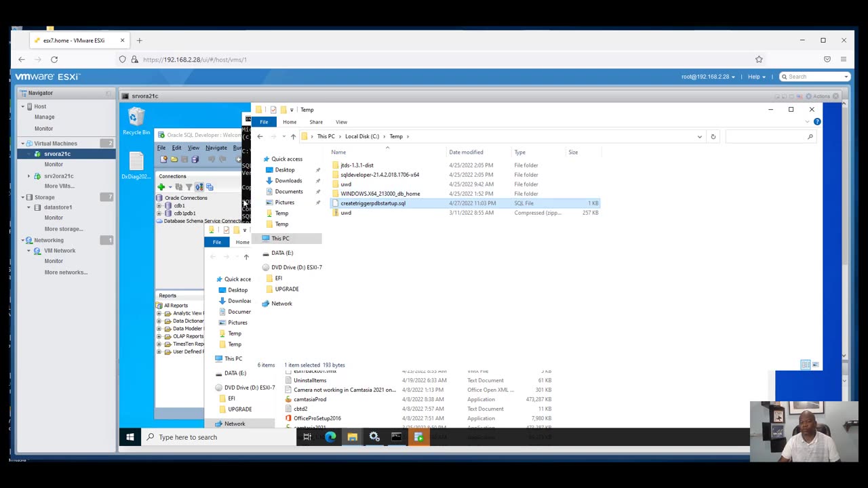Click More networks... in the Navigator
Image resolution: width=868 pixels, height=488 pixels.
tap(66, 272)
